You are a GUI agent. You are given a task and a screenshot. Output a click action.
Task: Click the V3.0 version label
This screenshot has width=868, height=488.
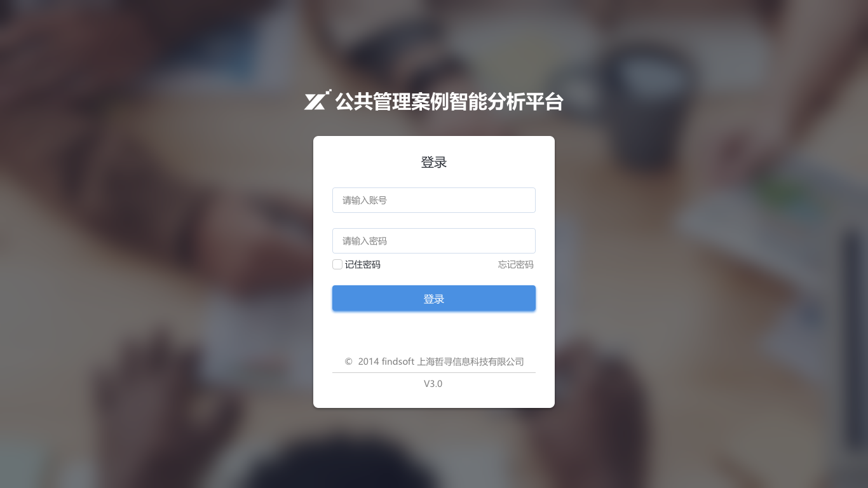[x=433, y=384]
